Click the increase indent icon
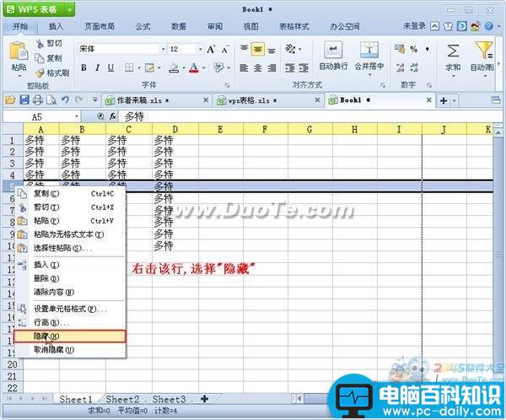506x420 pixels. pos(304,68)
